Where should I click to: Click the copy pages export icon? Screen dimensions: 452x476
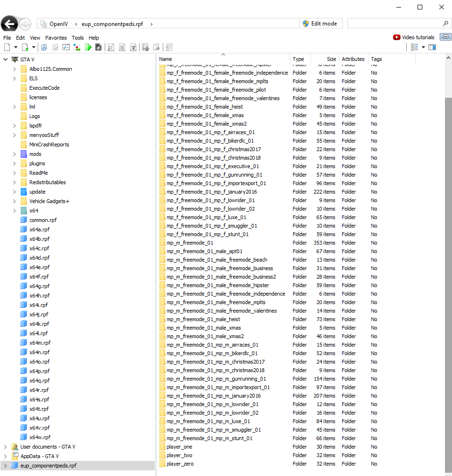[x=157, y=47]
